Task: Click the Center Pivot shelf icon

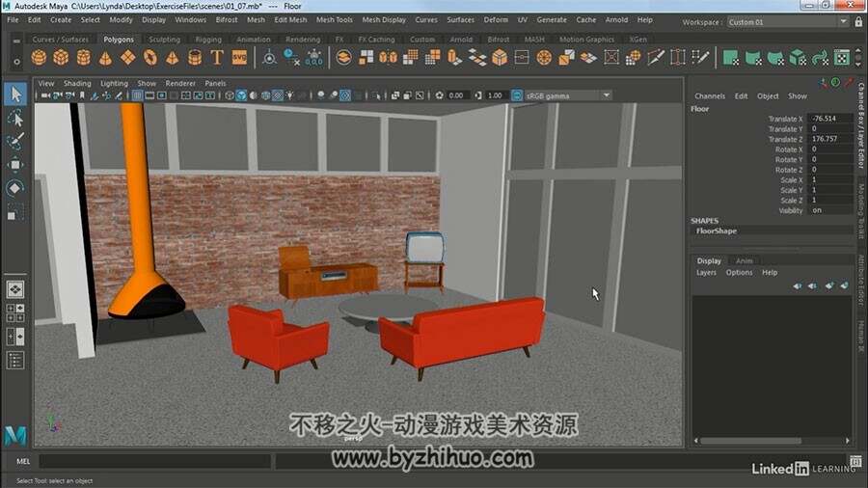Action: (x=270, y=58)
